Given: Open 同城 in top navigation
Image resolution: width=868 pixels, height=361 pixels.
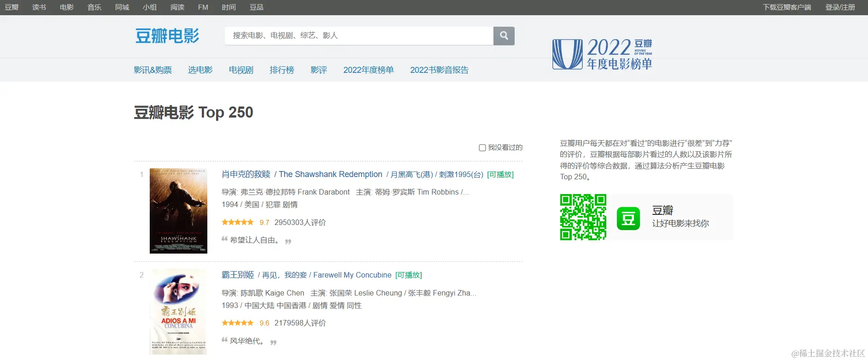Looking at the screenshot, I should pos(122,7).
